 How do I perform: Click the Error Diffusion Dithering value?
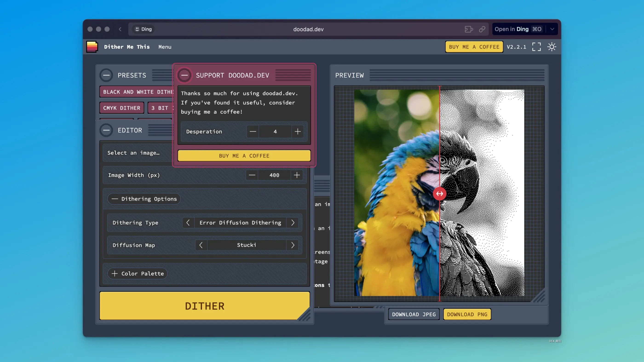point(240,222)
